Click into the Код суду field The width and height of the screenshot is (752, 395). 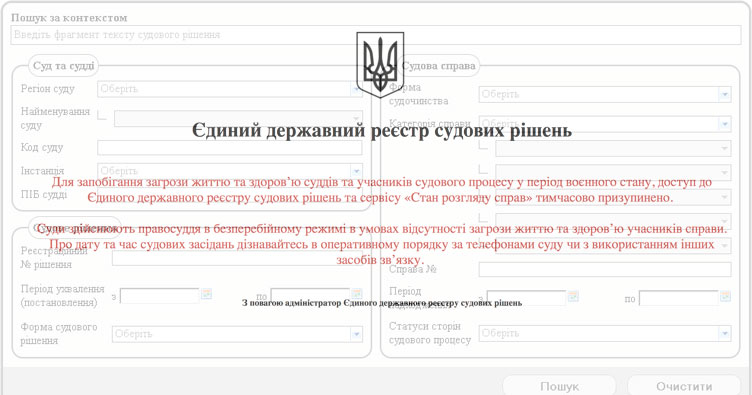230,148
